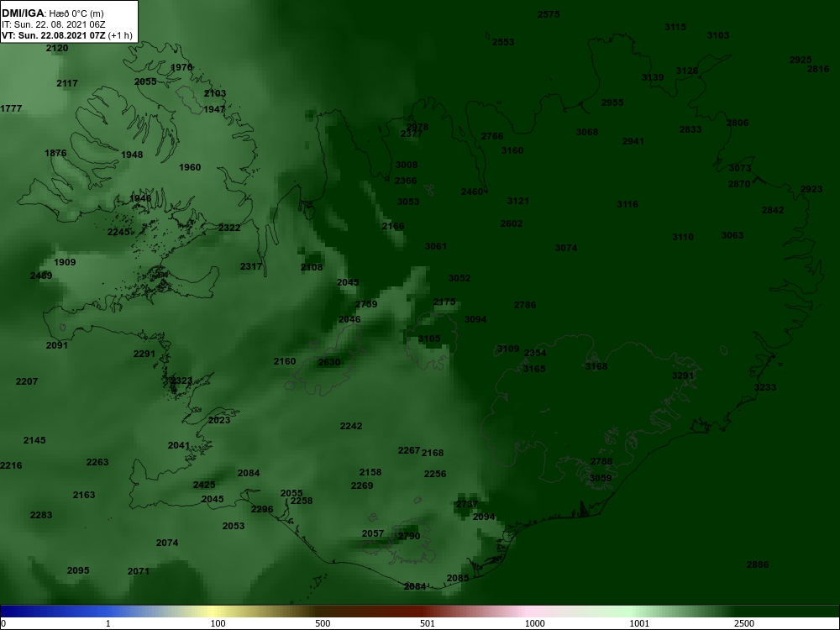Click the 501 label on the color scale
Image resolution: width=840 pixels, height=630 pixels.
(x=427, y=623)
